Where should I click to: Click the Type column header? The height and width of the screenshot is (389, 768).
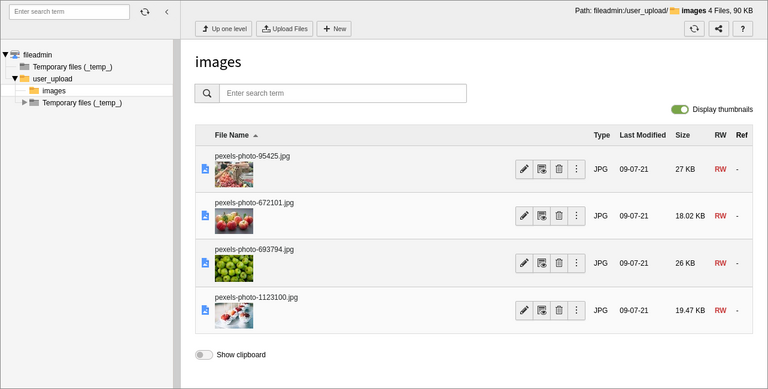pos(602,135)
